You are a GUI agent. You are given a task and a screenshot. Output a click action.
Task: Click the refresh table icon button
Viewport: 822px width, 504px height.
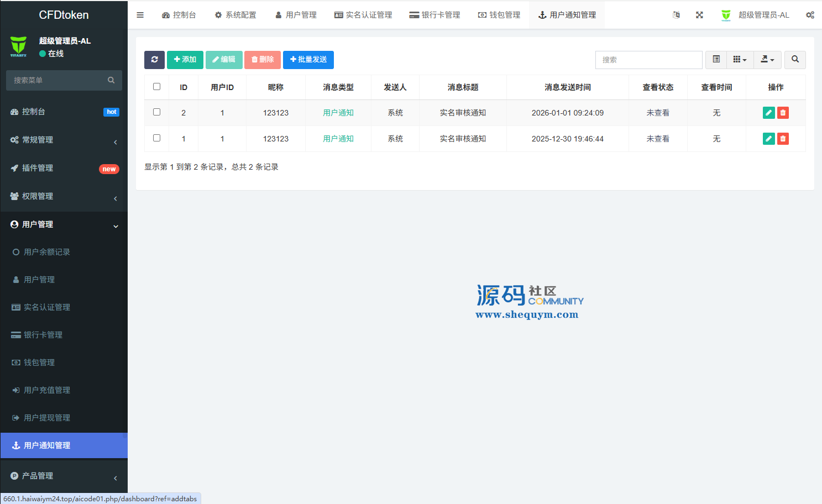154,60
